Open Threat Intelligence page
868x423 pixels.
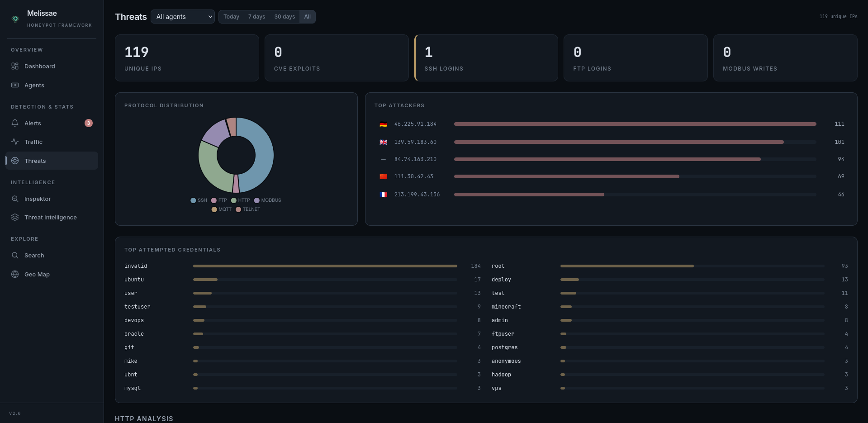tap(52, 217)
